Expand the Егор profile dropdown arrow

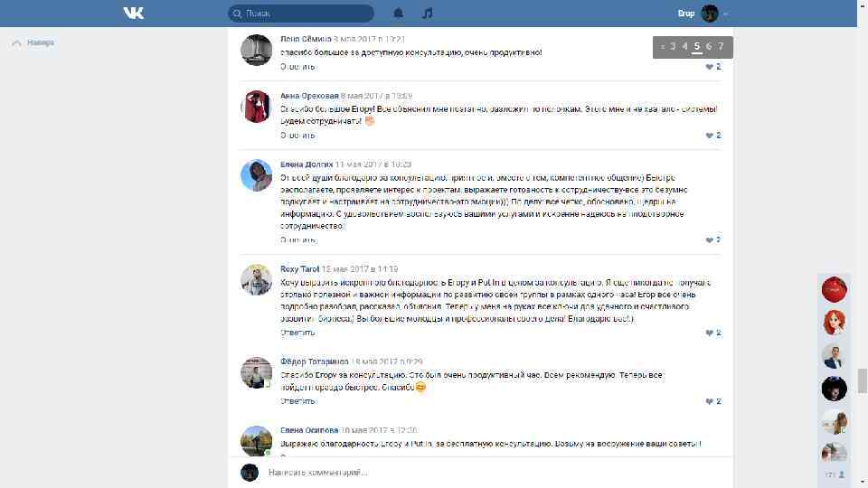pyautogui.click(x=725, y=14)
